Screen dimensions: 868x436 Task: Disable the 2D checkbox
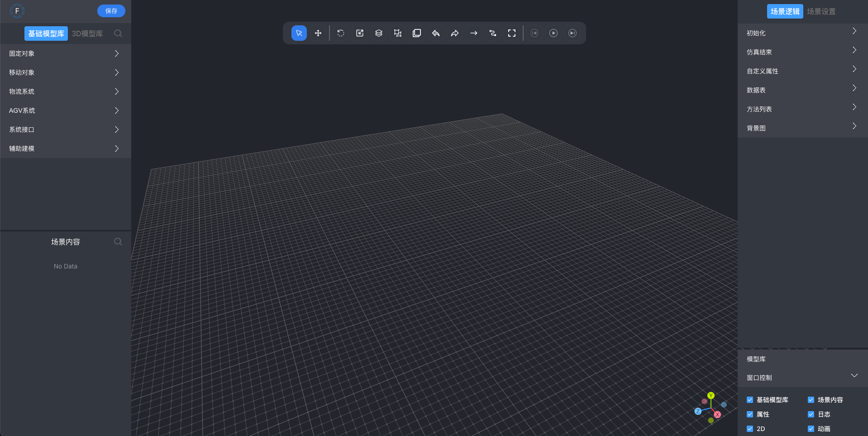(x=750, y=429)
